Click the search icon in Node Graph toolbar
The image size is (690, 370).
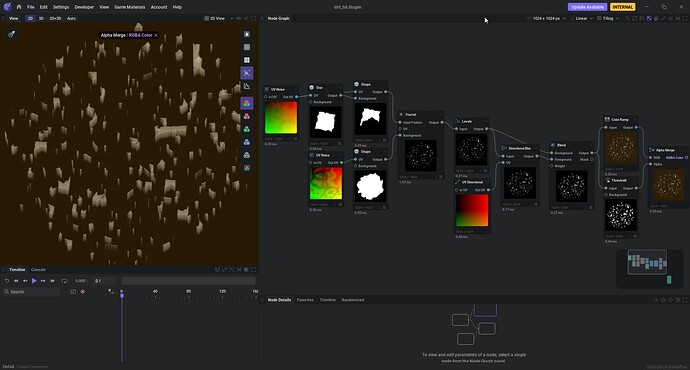pyautogui.click(x=628, y=18)
